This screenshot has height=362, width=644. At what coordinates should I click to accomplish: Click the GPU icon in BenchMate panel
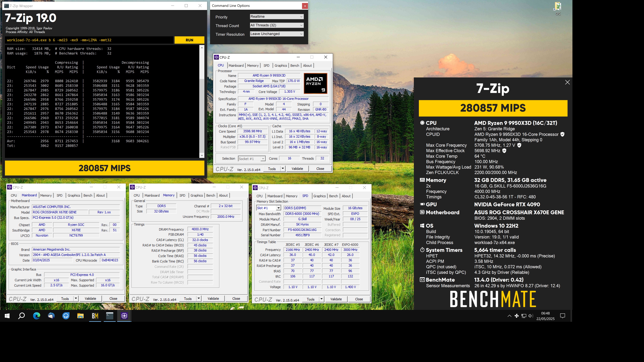click(x=422, y=204)
